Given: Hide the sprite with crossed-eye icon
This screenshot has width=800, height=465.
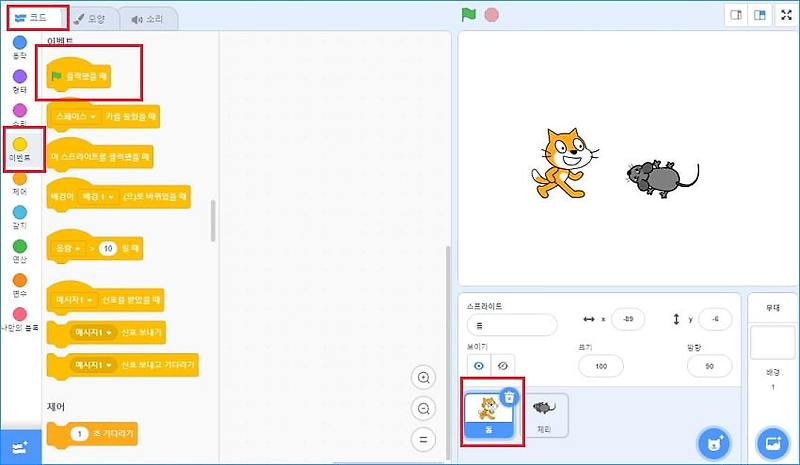Looking at the screenshot, I should [503, 366].
